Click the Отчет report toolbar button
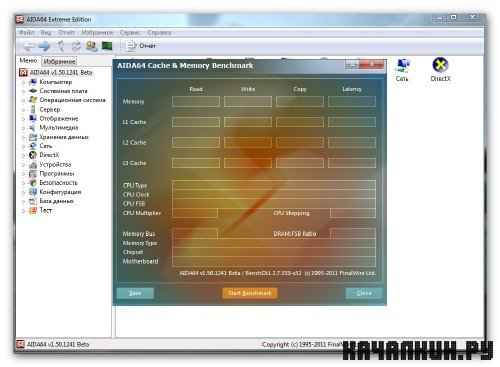500x367 pixels. (x=141, y=46)
